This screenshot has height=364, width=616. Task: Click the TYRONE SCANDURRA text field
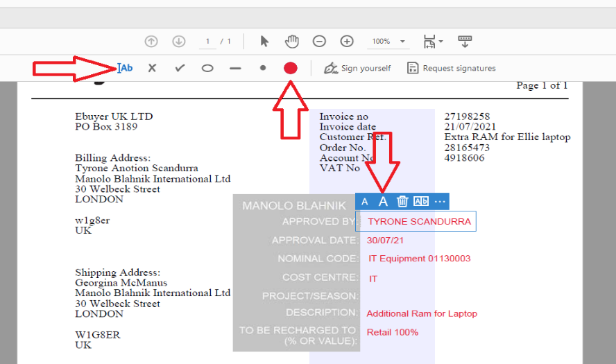point(416,221)
